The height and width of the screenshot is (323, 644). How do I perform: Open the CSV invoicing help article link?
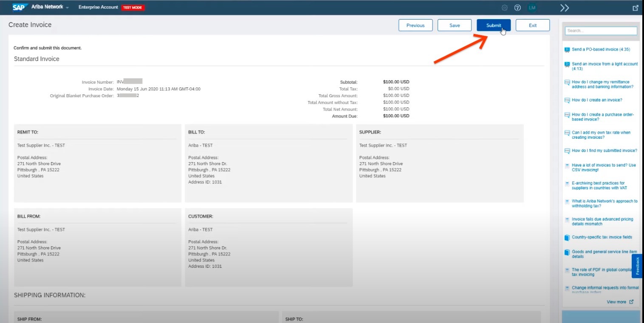pos(604,167)
